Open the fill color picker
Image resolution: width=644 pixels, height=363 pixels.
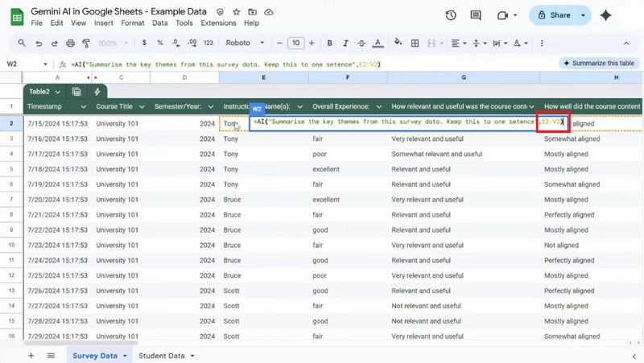coord(398,43)
